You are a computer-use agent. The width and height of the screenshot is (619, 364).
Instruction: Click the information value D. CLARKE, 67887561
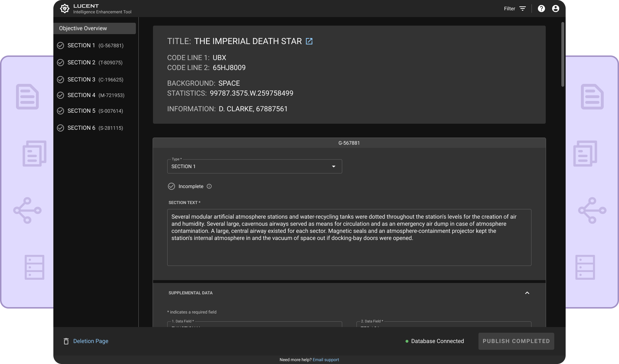point(253,109)
